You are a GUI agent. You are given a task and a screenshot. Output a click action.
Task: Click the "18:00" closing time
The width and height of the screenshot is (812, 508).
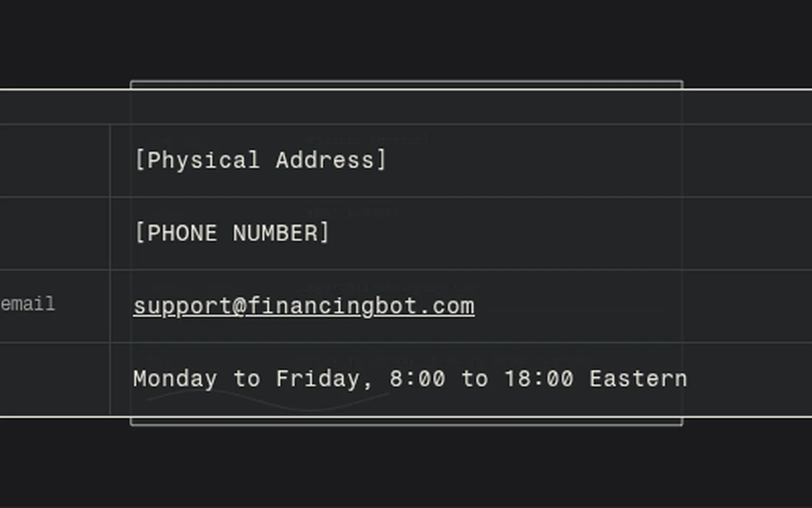(539, 379)
